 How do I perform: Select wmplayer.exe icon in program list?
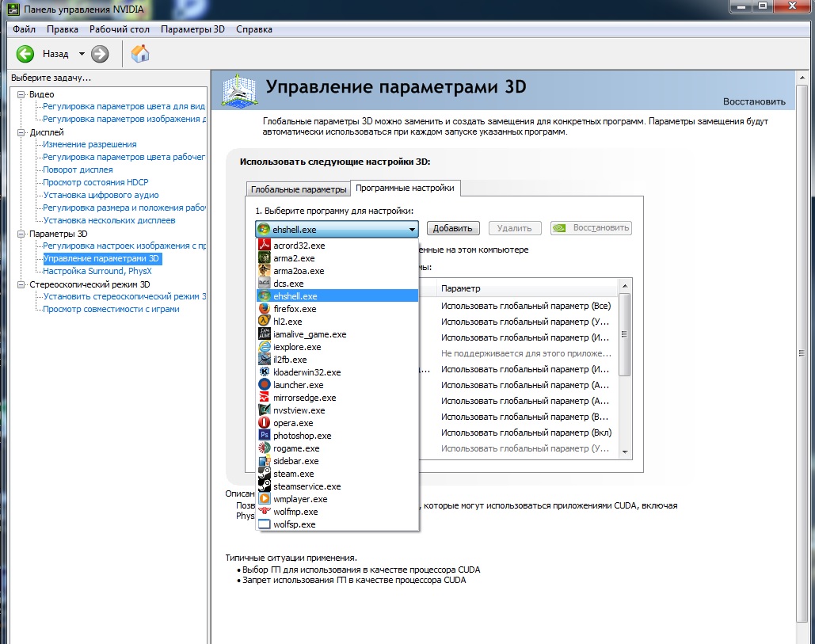[265, 499]
